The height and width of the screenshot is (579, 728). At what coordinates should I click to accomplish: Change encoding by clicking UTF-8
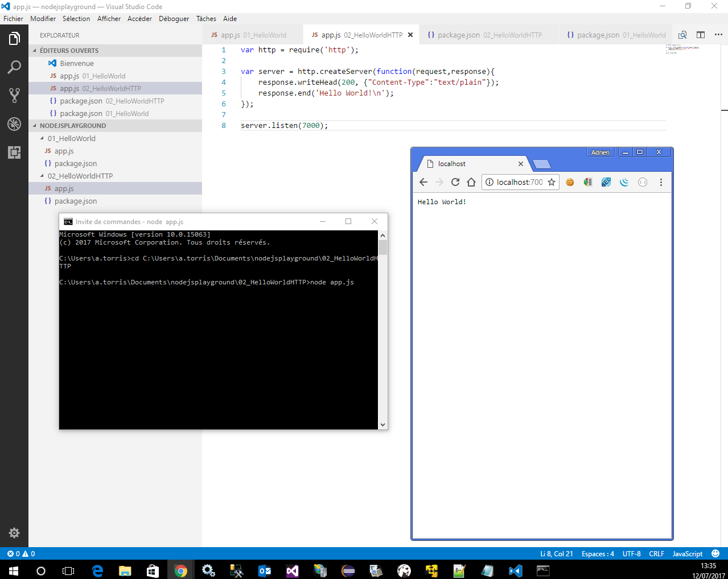(631, 553)
